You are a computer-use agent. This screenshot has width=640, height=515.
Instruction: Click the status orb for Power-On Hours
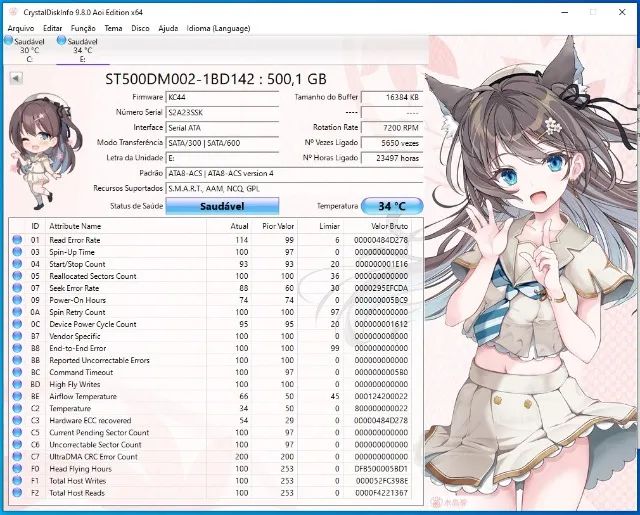(x=17, y=300)
